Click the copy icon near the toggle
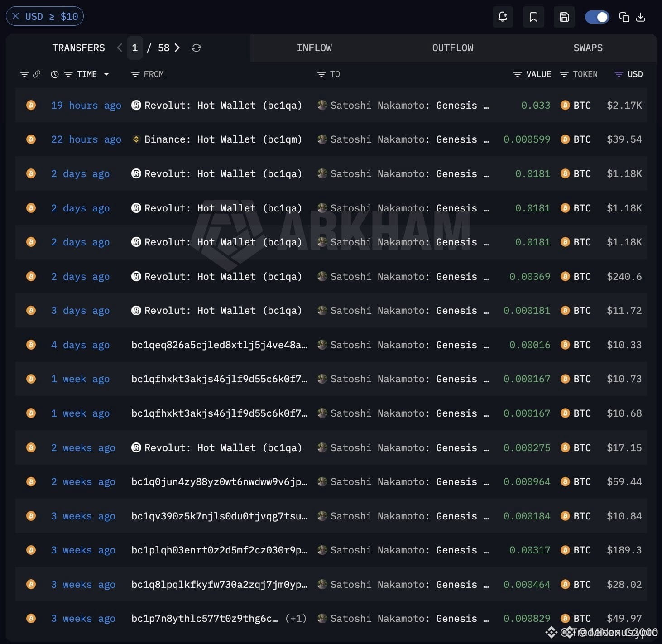 coord(624,17)
